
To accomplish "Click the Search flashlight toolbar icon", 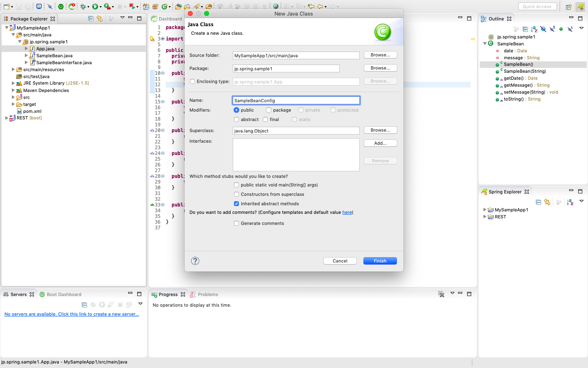I will (x=197, y=7).
